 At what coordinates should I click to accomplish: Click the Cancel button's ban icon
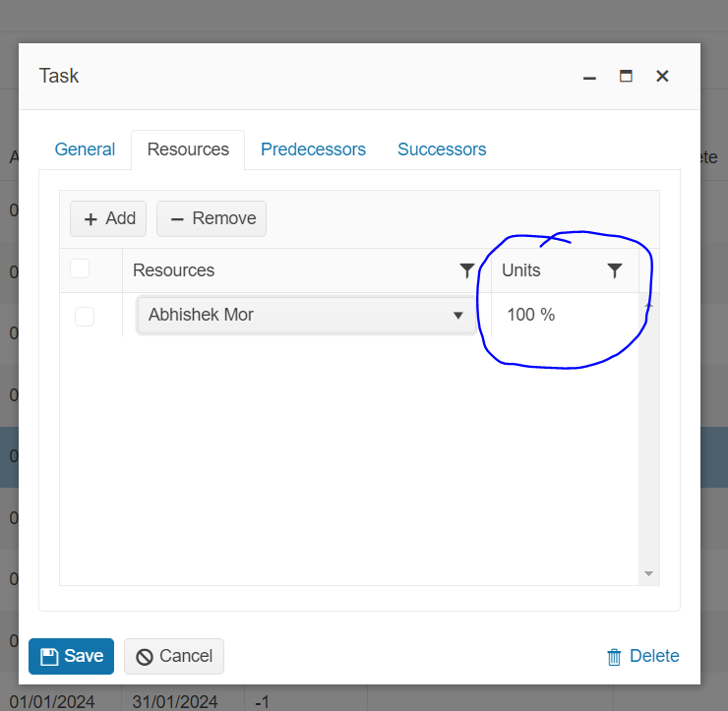pyautogui.click(x=145, y=657)
